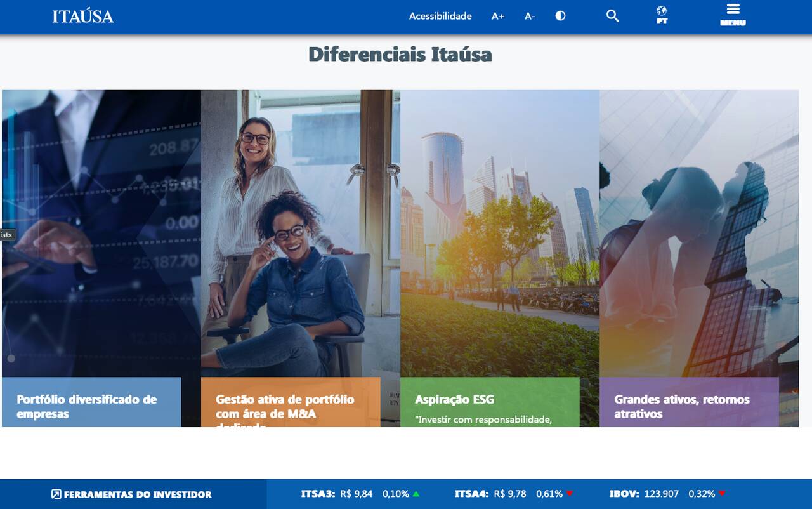Click the Ferramentas do Investidor arrow icon

pos(56,494)
